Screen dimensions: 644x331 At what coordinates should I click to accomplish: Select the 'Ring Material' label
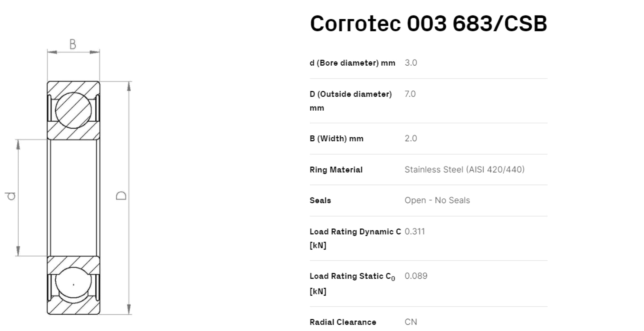click(x=336, y=170)
